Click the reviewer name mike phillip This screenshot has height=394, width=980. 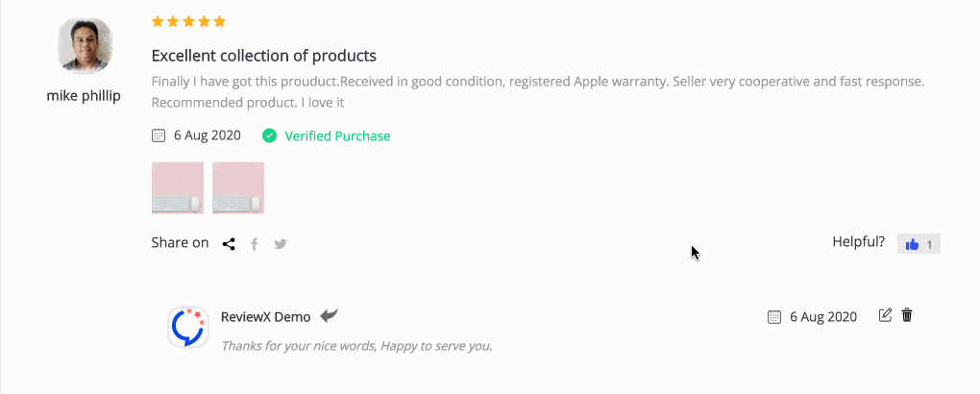(84, 96)
